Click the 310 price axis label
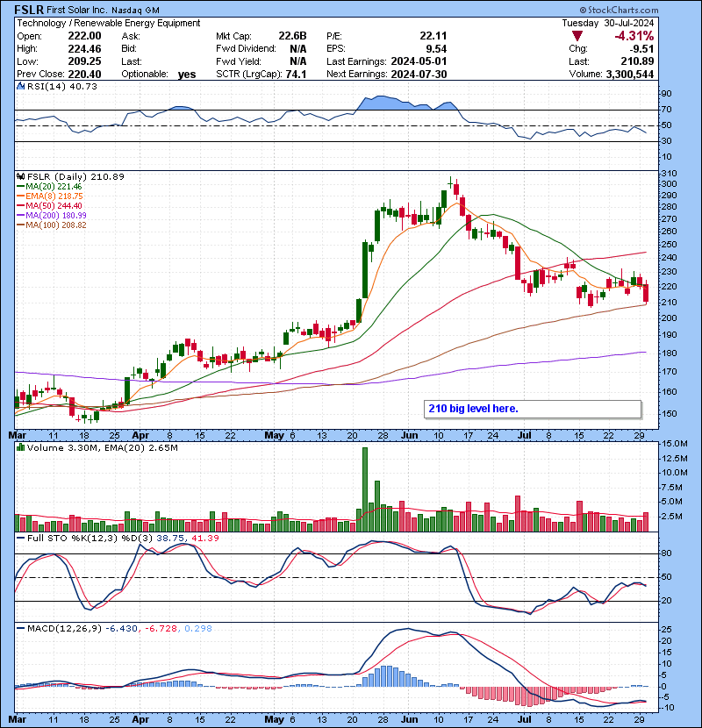The image size is (702, 728). 669,173
